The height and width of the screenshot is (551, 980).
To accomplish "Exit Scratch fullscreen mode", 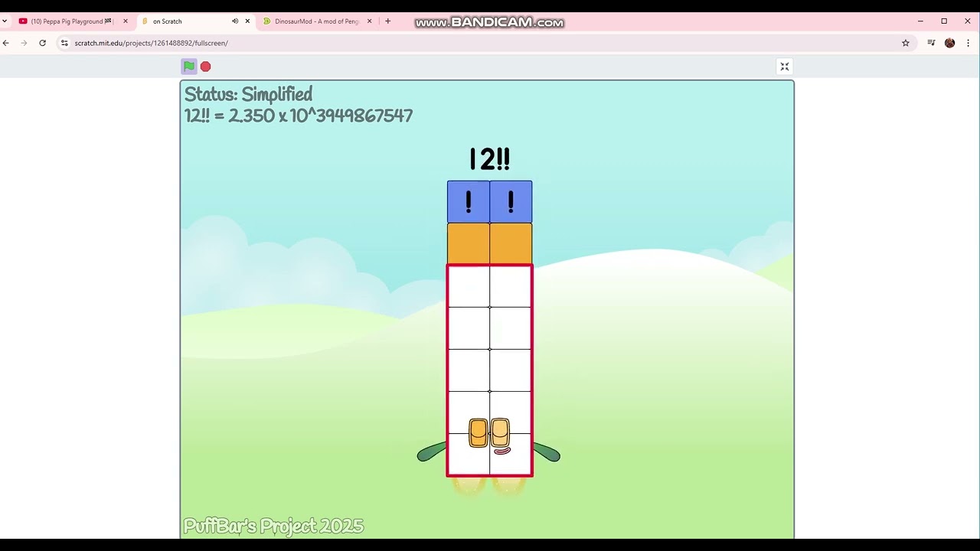I will click(x=784, y=67).
